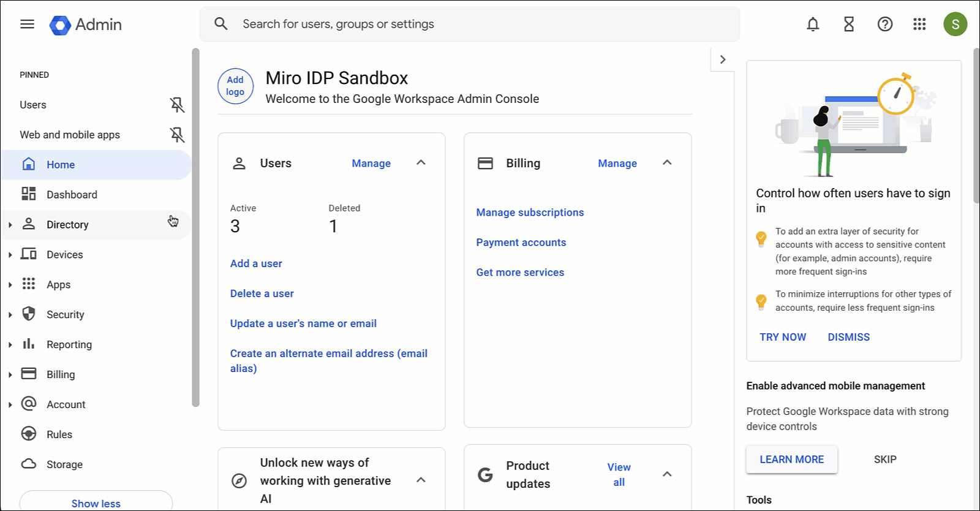Expand the Reporting tree arrow
The height and width of the screenshot is (511, 980).
(10, 345)
